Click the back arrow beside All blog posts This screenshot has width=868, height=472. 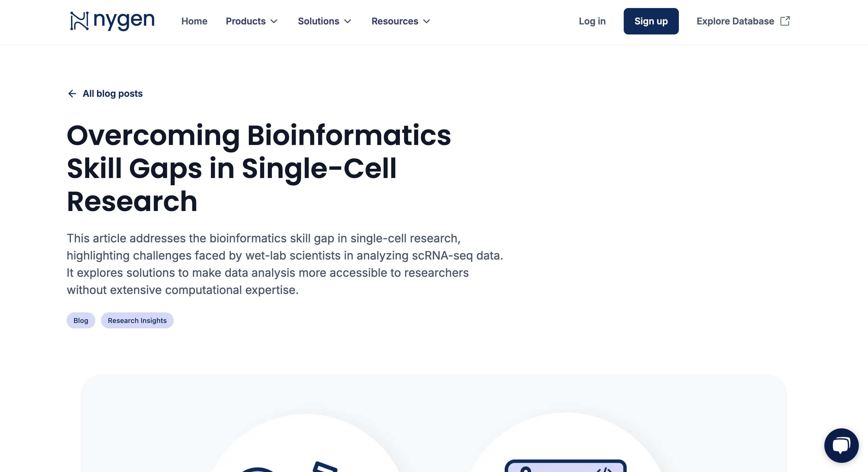(72, 93)
